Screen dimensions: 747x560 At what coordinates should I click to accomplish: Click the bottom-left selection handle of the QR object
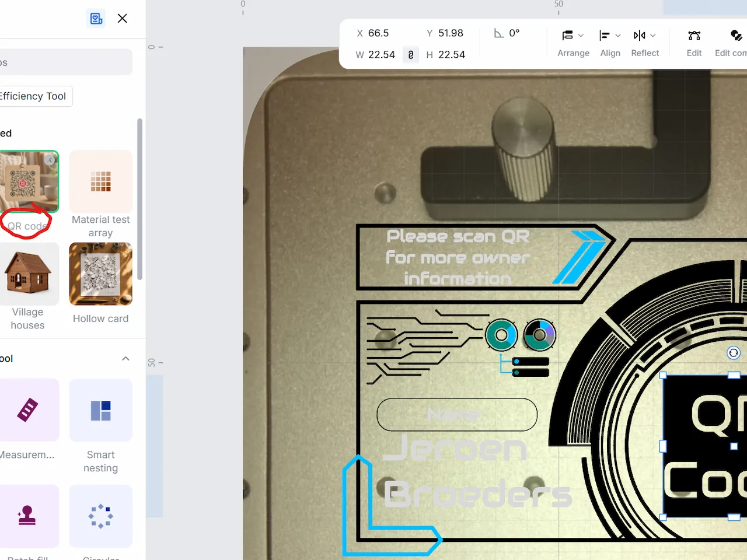[x=663, y=517]
